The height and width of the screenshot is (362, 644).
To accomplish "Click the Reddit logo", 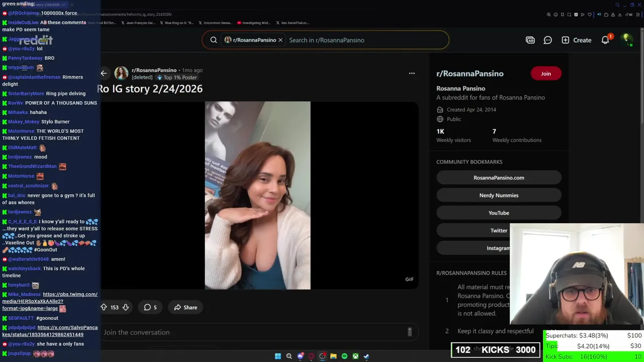I will tap(36, 40).
